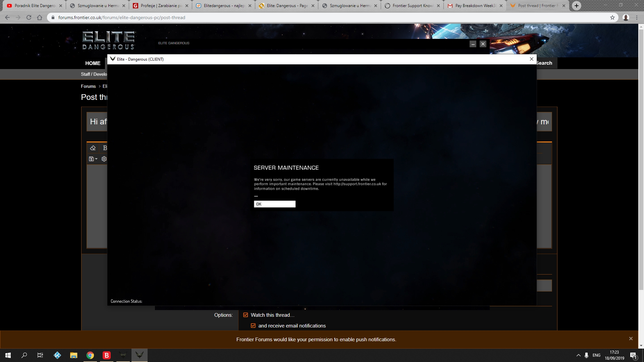Viewport: 644px width, 362px height.
Task: Close the Elite Dangerous launcher window
Action: pos(483,44)
